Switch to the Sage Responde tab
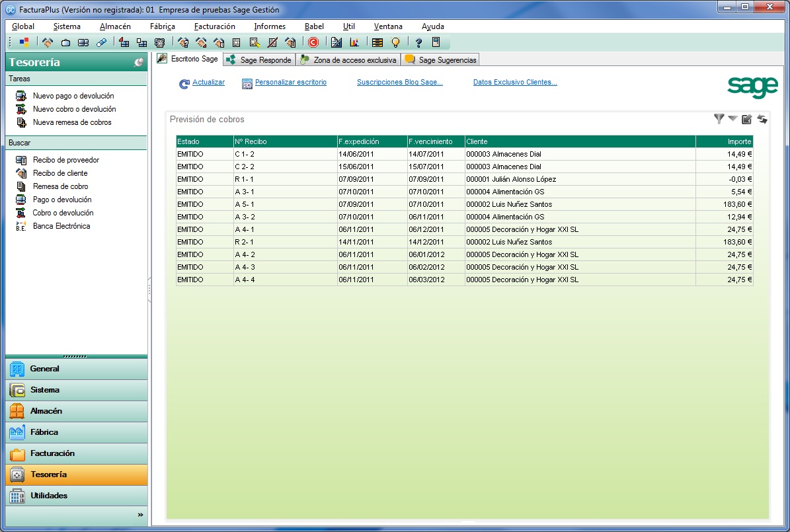Viewport: 790px width, 532px height. [259, 60]
